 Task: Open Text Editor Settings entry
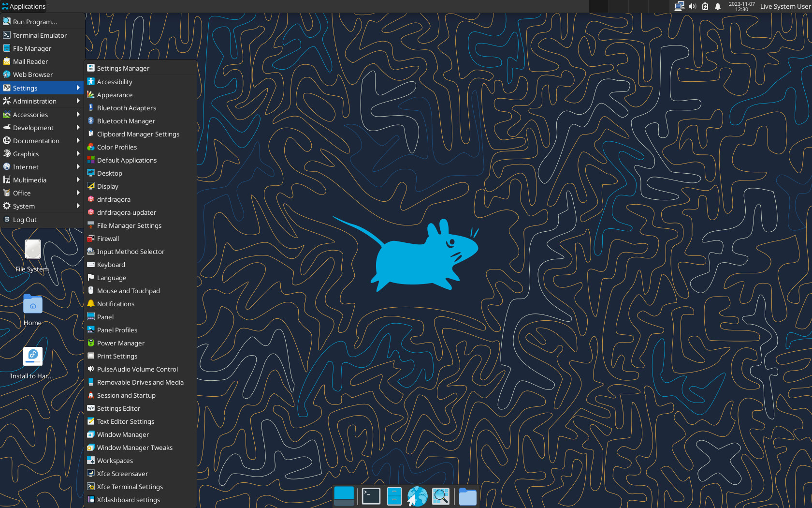[140, 421]
